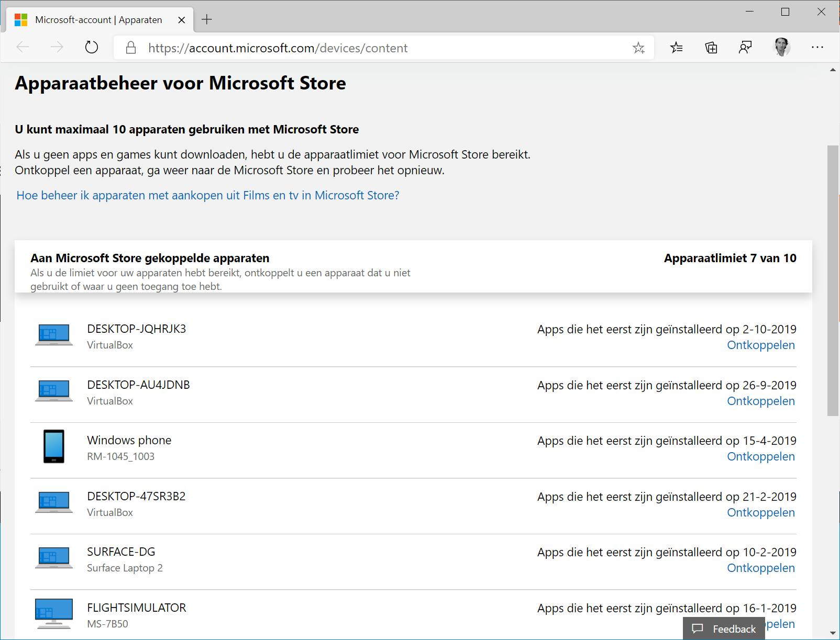Open the browser settings ellipsis menu

click(x=817, y=48)
